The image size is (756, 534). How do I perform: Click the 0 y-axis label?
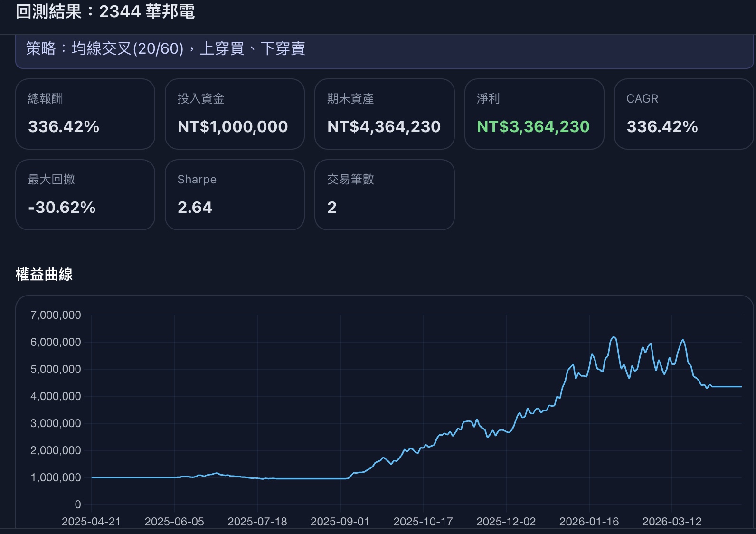click(x=78, y=505)
